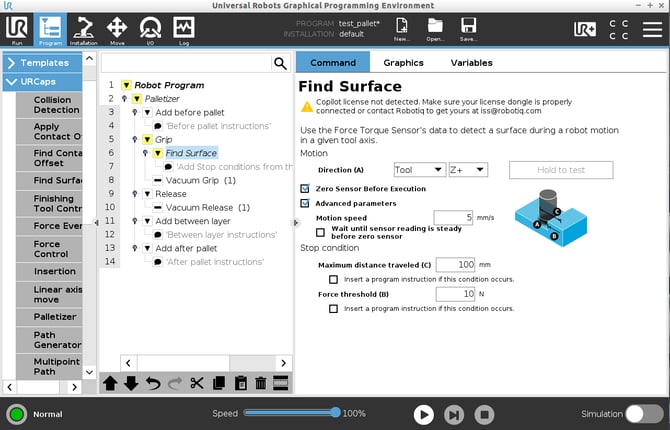Click the Motion speed input field
The width and height of the screenshot is (670, 430).
tap(454, 218)
